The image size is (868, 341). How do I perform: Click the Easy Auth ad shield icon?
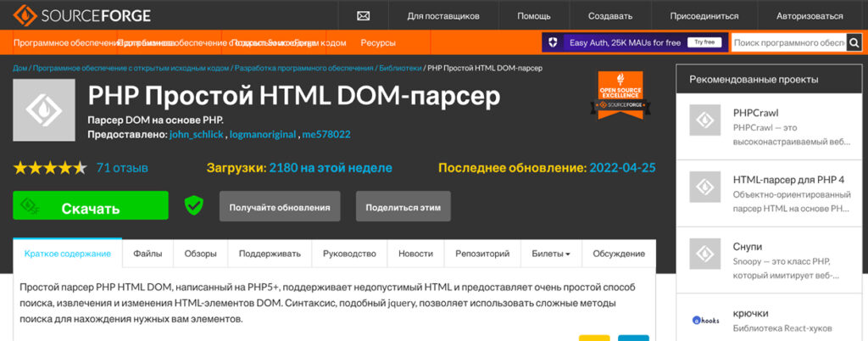(553, 42)
